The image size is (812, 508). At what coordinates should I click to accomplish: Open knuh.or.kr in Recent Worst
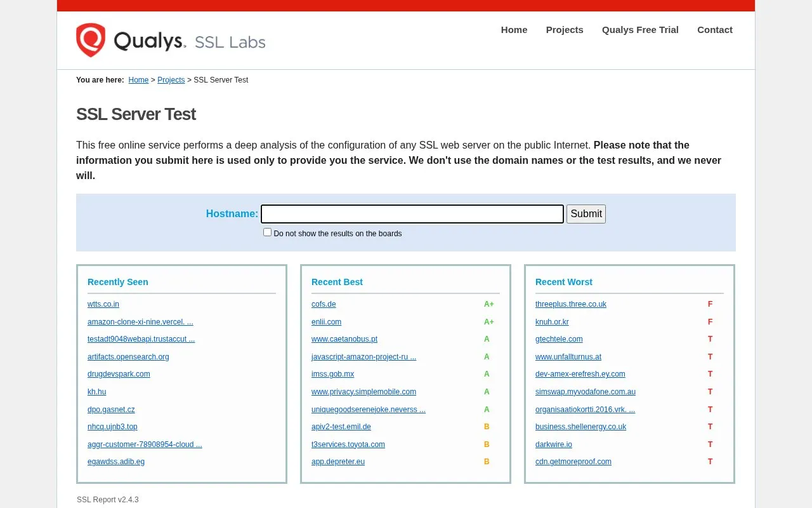(552, 322)
